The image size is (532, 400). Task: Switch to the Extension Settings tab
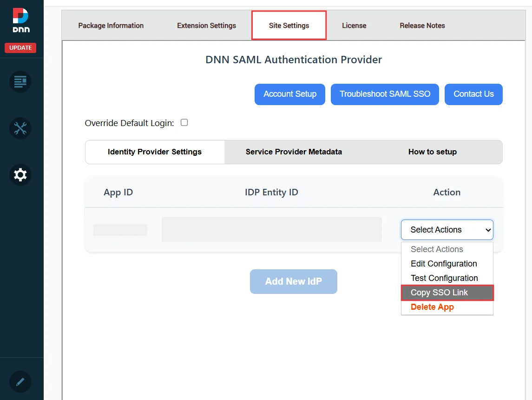(206, 26)
